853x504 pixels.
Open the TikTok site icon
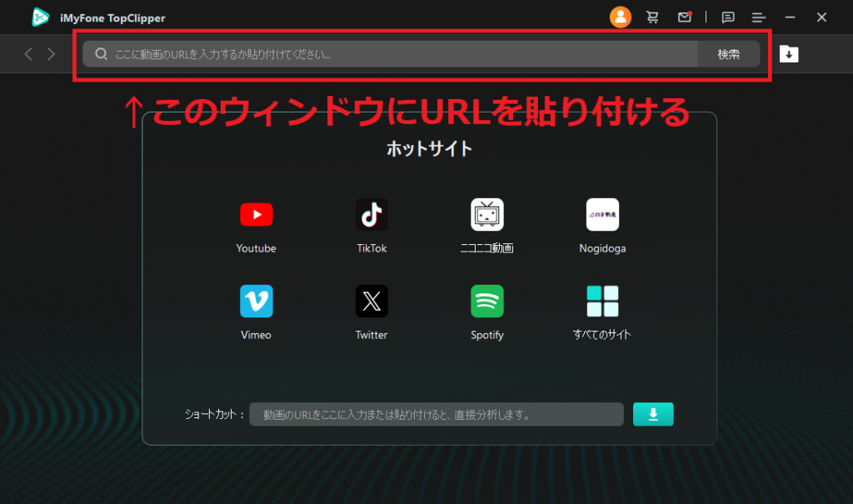pyautogui.click(x=372, y=214)
